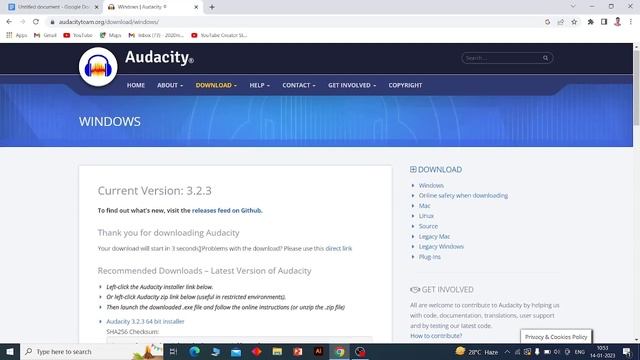Open the releases feed on Github link
This screenshot has height=360, width=640.
(x=227, y=211)
